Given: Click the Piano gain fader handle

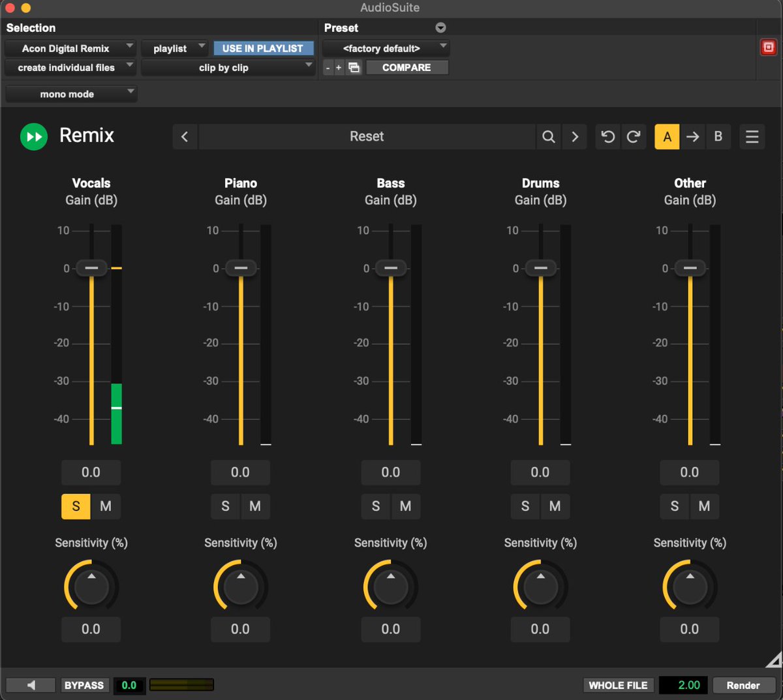Looking at the screenshot, I should coord(241,268).
